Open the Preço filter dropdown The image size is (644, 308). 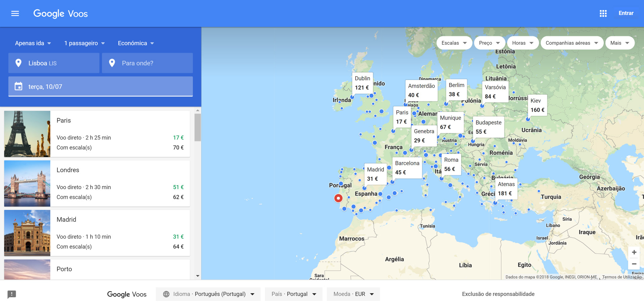pyautogui.click(x=489, y=43)
